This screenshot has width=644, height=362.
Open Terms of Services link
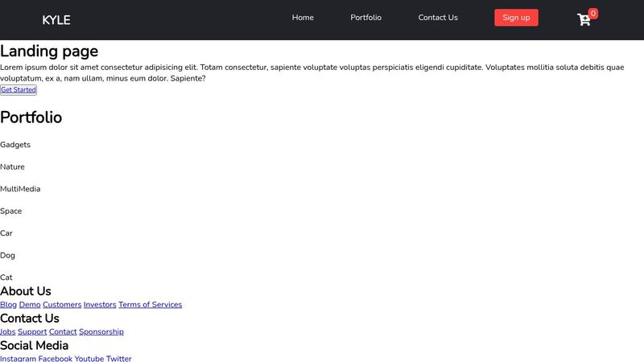(x=150, y=305)
